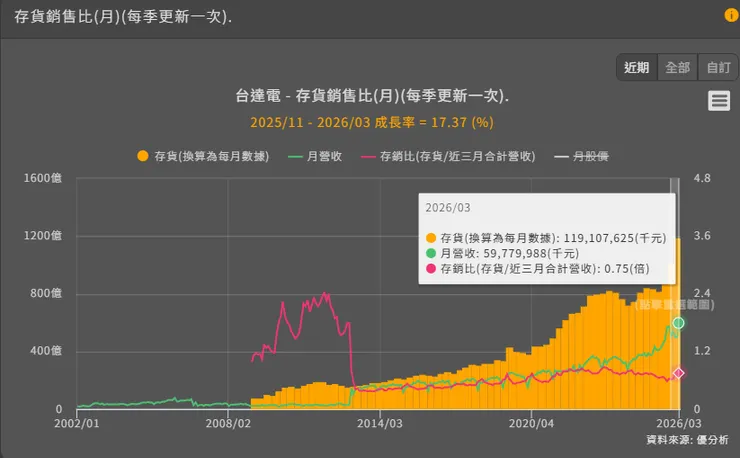Click the pink 存銷比 diamond data marker
This screenshot has height=458, width=740.
679,373
